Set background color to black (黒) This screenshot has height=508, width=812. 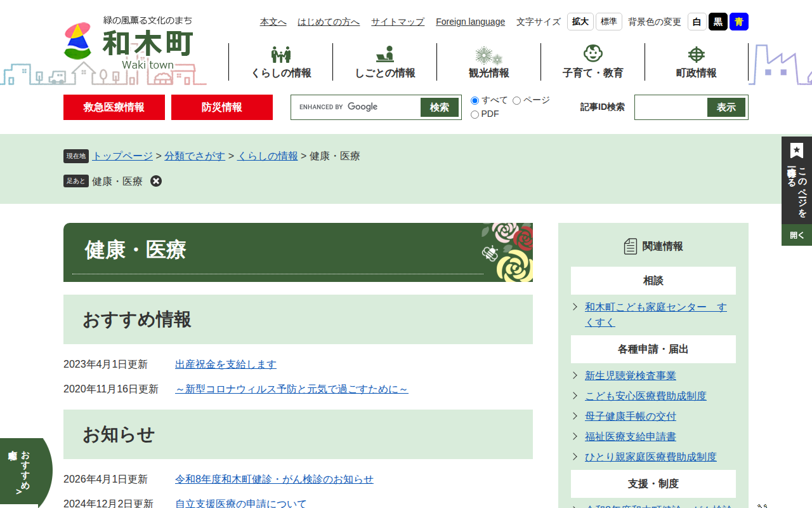click(x=718, y=22)
